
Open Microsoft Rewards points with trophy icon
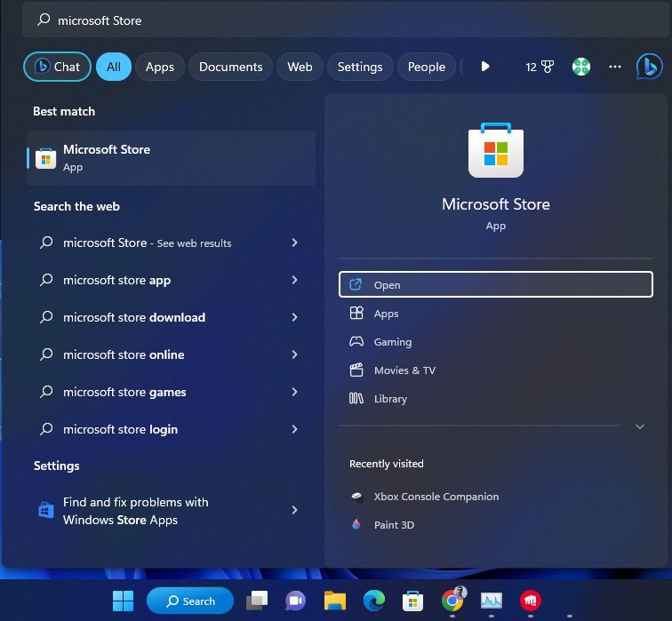pos(540,67)
